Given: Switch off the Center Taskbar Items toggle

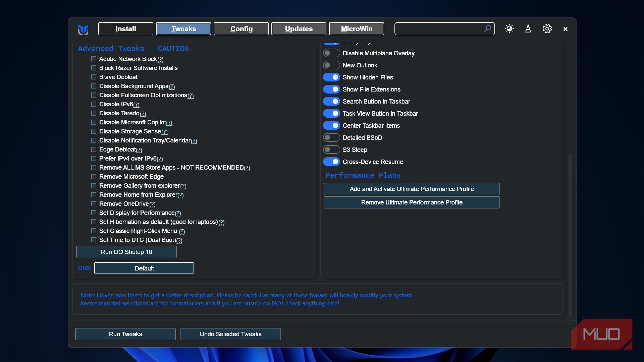Looking at the screenshot, I should (x=331, y=125).
